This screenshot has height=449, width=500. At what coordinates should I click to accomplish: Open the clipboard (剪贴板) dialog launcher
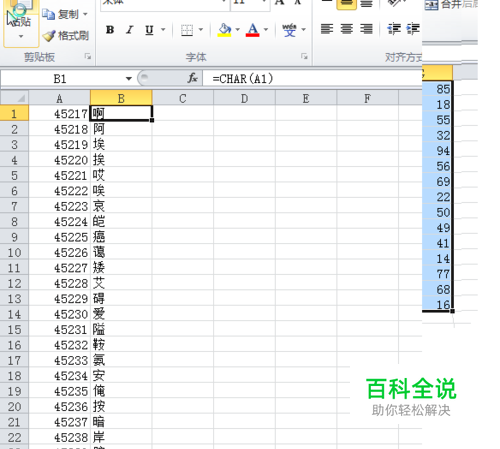click(x=88, y=57)
